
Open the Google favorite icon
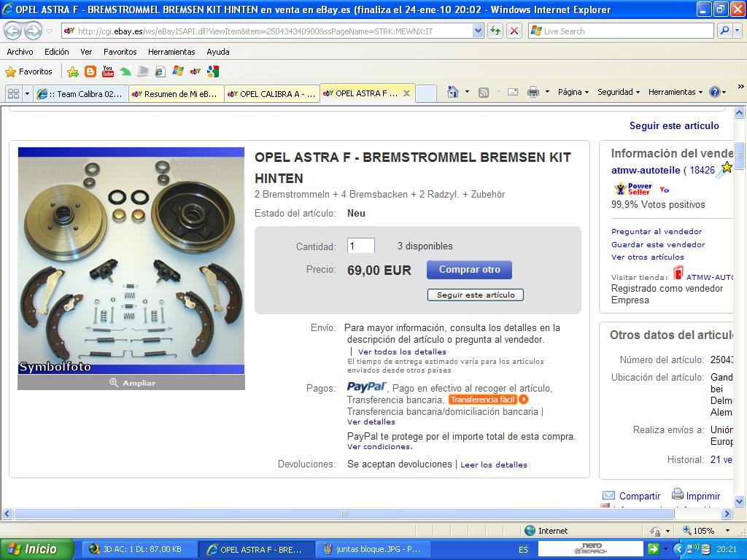[x=213, y=72]
